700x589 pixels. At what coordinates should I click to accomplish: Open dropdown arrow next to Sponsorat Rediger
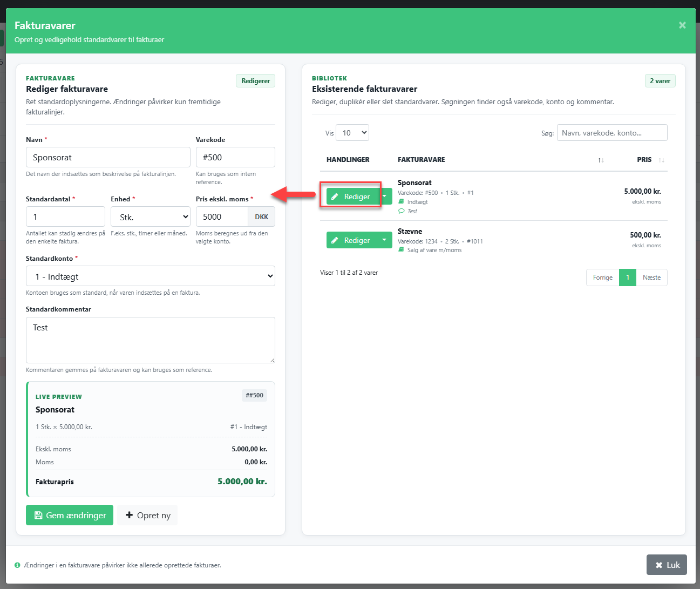(384, 197)
